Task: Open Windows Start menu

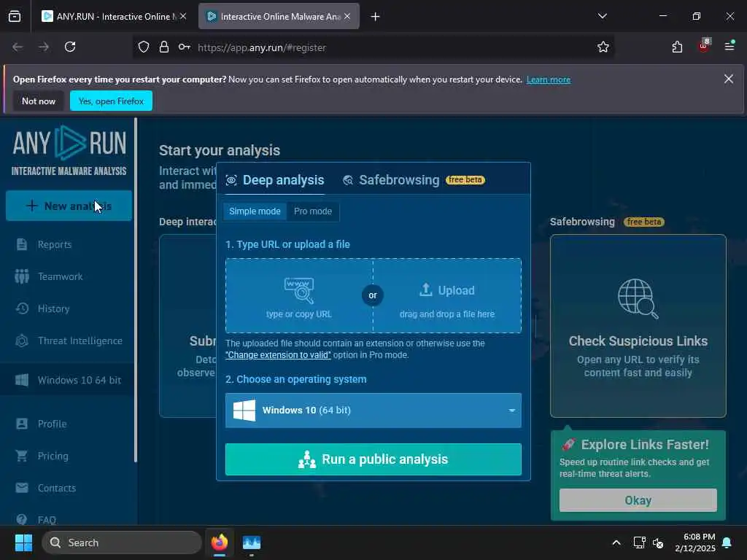Action: pyautogui.click(x=23, y=542)
